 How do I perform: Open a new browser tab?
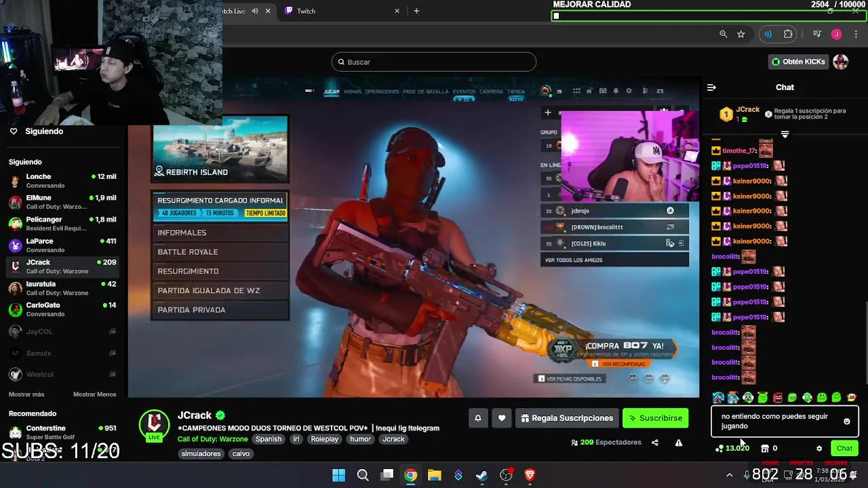pyautogui.click(x=416, y=11)
